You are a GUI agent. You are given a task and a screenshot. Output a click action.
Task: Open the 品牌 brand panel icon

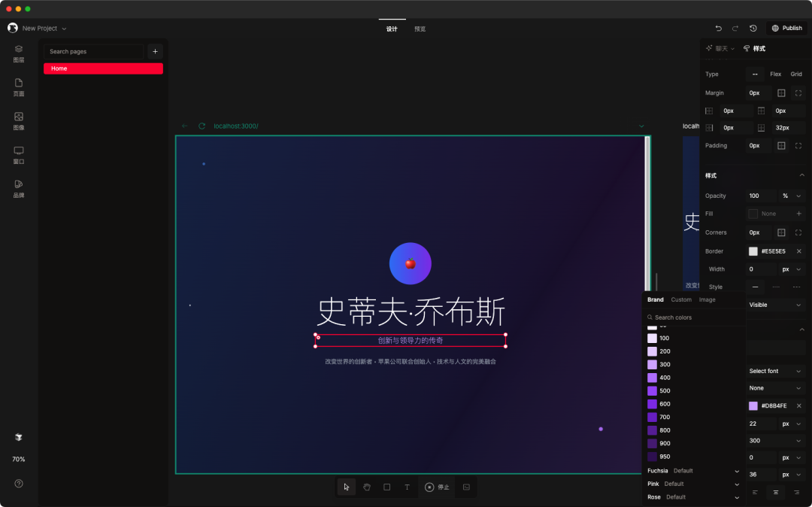[x=19, y=189]
